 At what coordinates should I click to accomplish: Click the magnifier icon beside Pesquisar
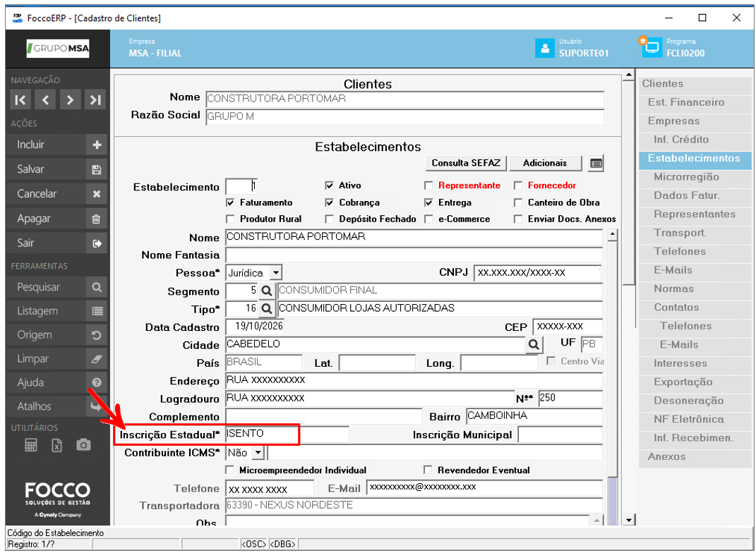(97, 287)
